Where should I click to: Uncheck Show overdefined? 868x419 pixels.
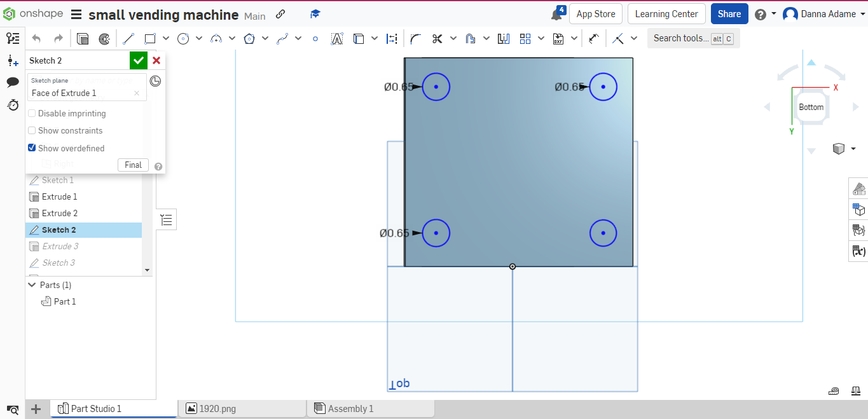[32, 148]
